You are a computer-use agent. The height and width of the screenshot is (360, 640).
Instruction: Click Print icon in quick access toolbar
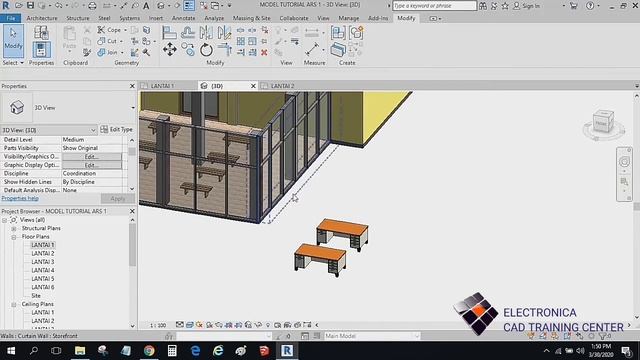click(x=93, y=6)
